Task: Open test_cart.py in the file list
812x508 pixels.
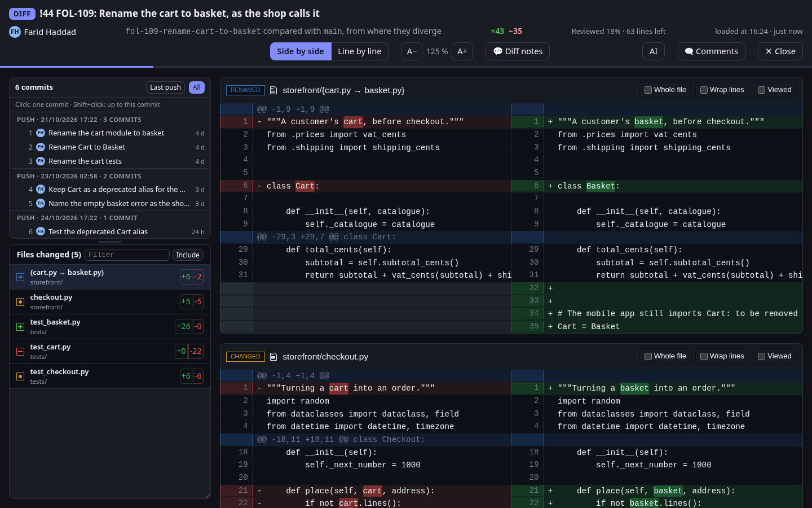Action: click(110, 352)
